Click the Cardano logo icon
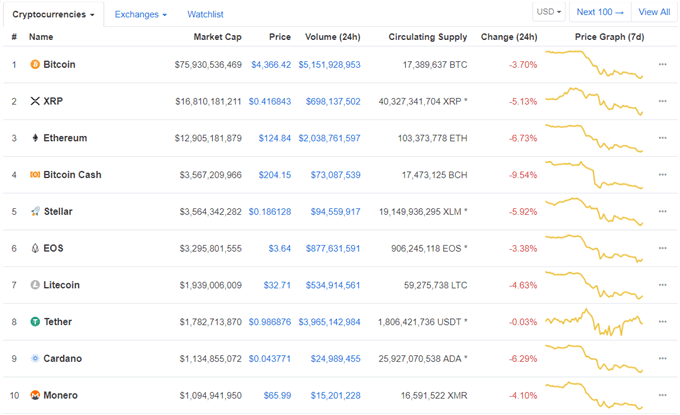This screenshot has height=415, width=680. (x=35, y=359)
